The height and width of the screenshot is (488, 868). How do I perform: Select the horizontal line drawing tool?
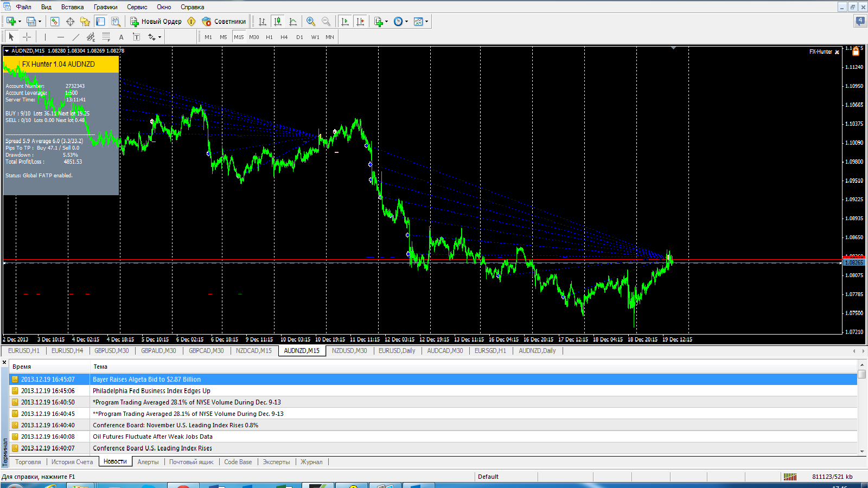coord(60,37)
